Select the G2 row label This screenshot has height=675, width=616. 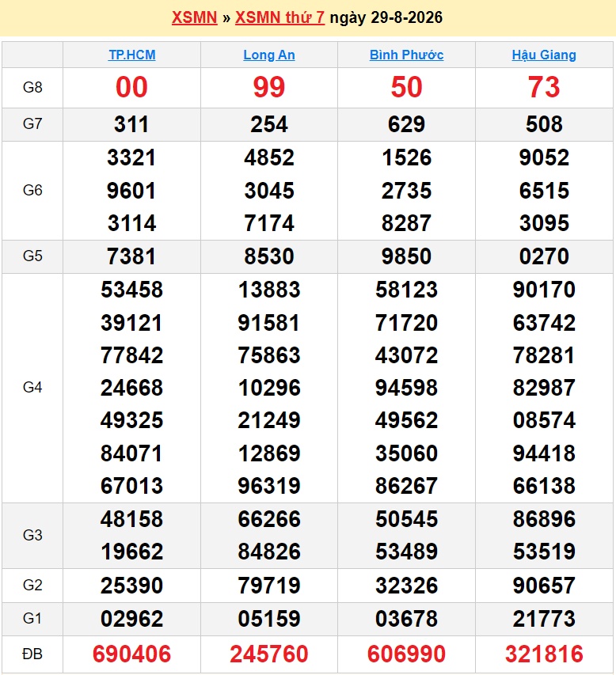pos(32,585)
